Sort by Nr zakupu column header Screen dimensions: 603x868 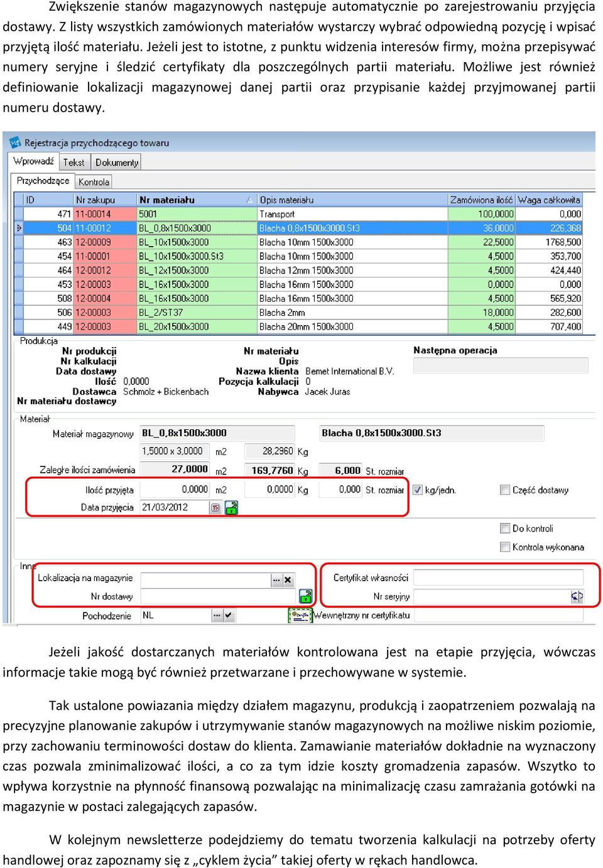click(x=105, y=200)
